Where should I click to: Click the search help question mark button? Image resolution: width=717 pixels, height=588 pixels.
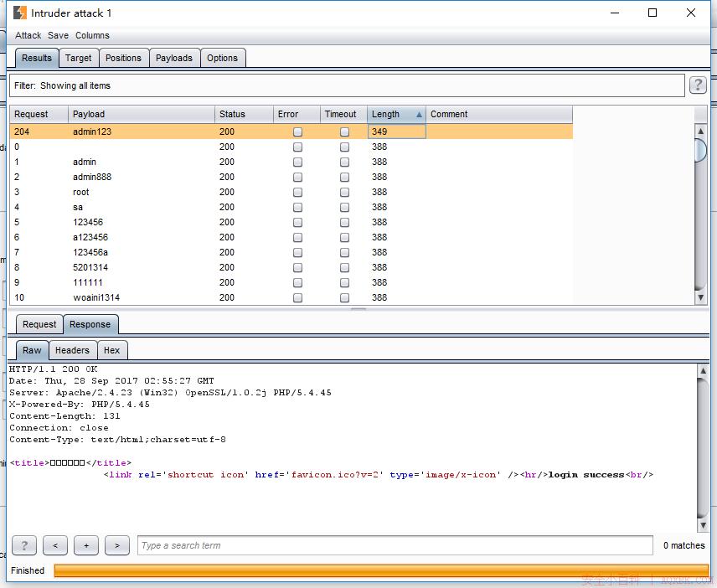pyautogui.click(x=24, y=545)
